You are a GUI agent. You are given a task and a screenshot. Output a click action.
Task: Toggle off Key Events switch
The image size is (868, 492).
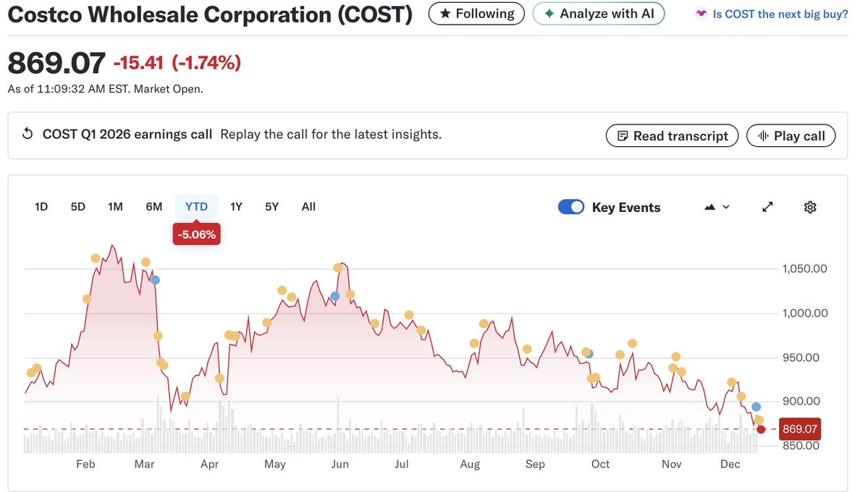(570, 207)
